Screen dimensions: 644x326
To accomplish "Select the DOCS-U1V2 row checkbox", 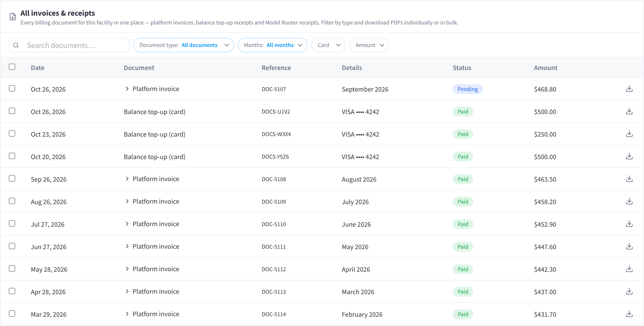I will point(12,111).
